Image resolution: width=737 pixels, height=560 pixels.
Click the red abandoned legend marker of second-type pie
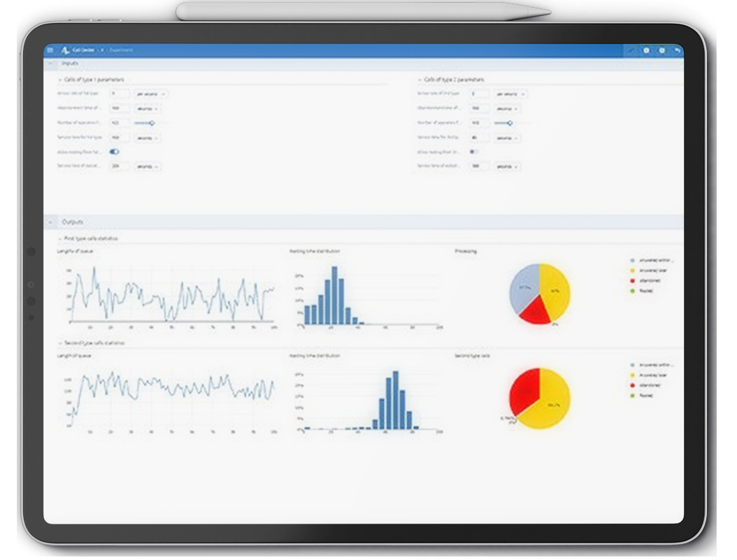point(632,385)
